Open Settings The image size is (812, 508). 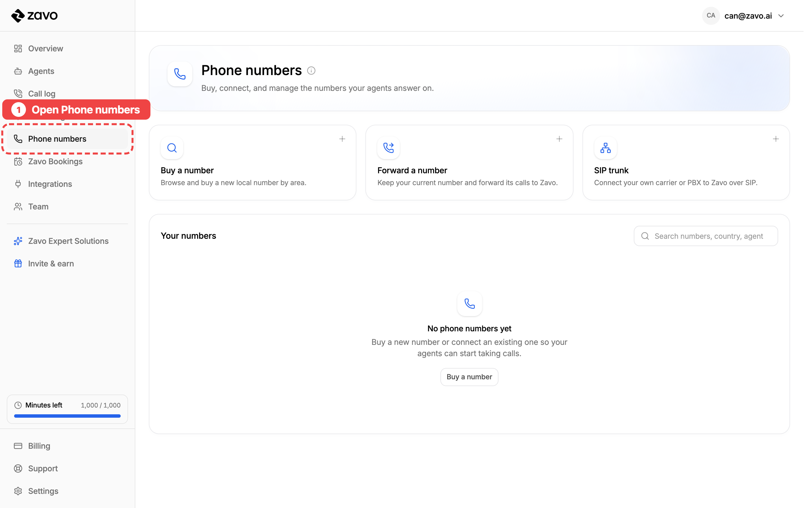67,491
